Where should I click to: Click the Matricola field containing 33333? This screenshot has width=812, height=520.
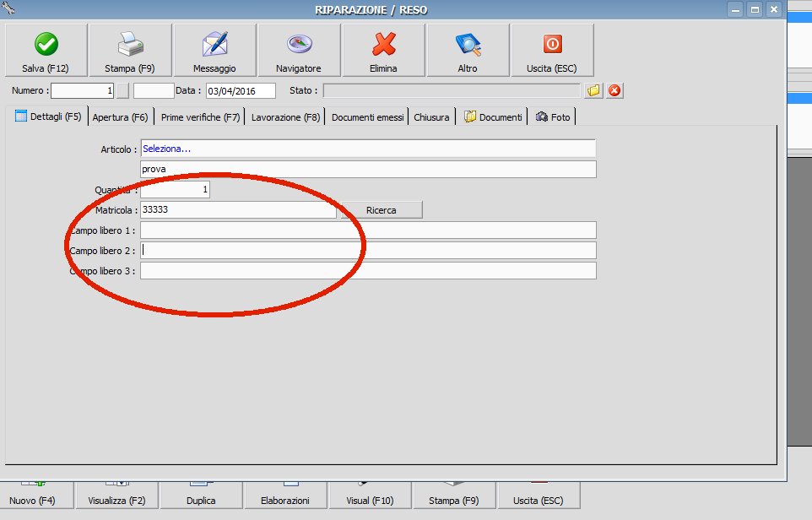point(238,209)
